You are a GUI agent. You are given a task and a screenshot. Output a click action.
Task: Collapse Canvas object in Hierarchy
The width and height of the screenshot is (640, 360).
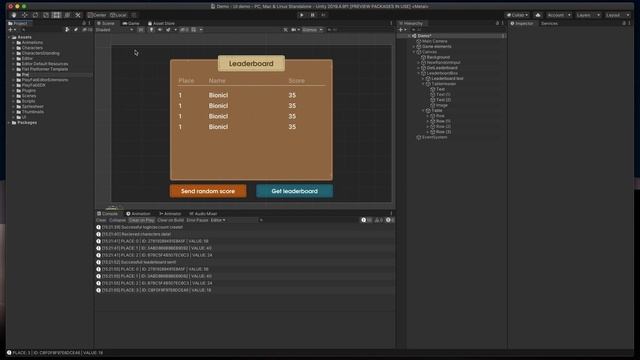(414, 52)
